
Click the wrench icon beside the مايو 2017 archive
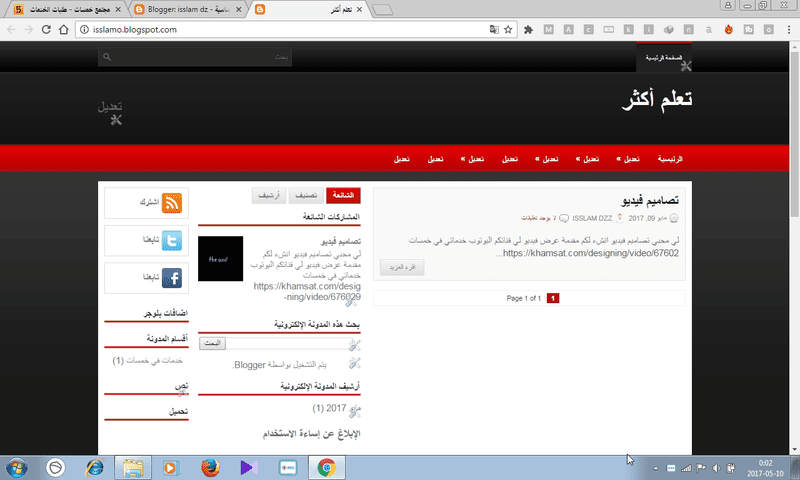(355, 411)
